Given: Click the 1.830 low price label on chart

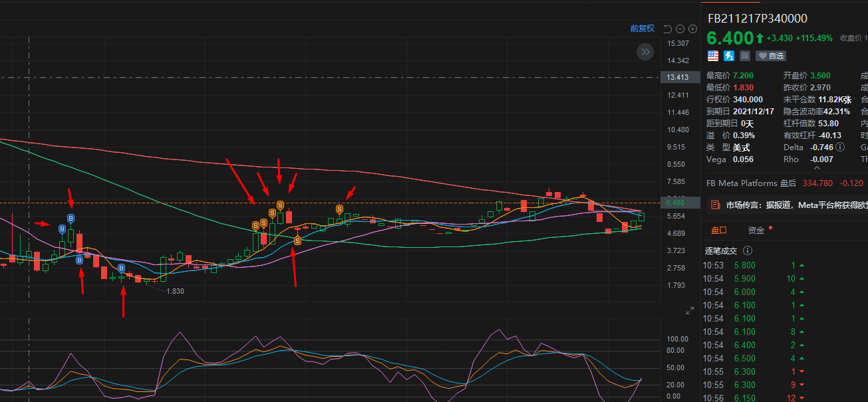Looking at the screenshot, I should (x=175, y=291).
